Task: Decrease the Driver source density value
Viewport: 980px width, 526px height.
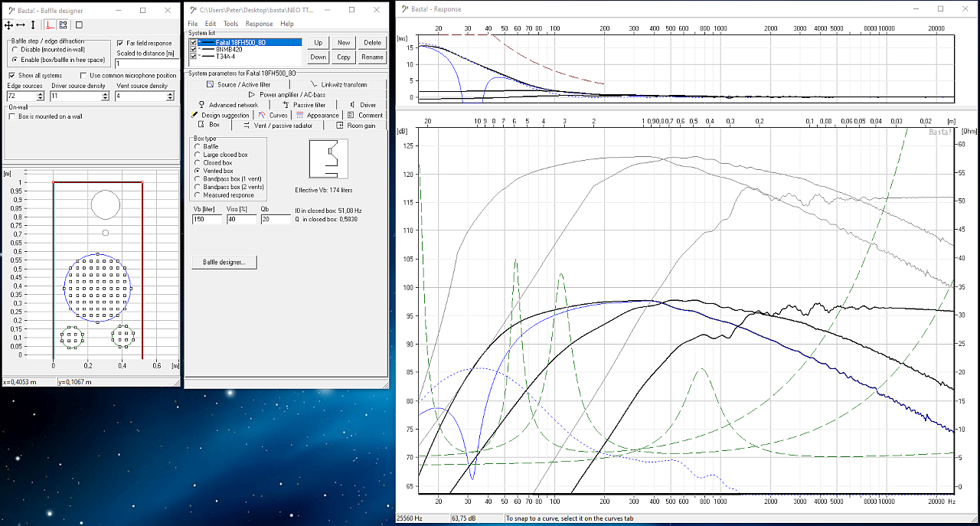Action: (x=106, y=99)
